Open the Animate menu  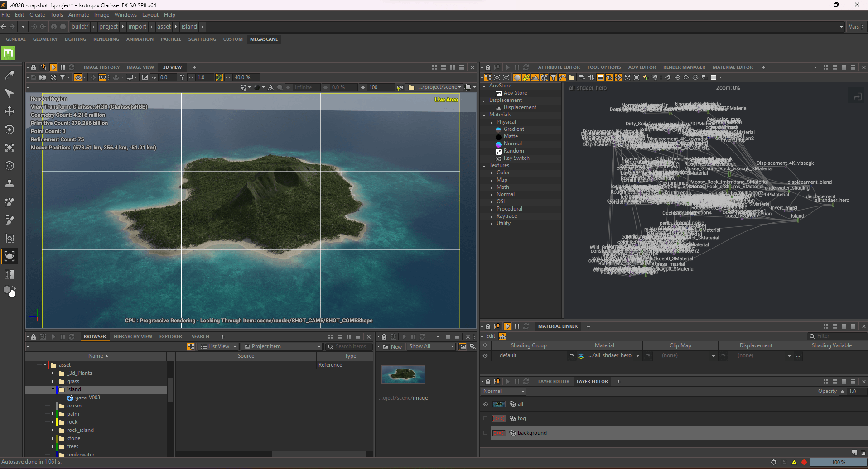point(78,15)
